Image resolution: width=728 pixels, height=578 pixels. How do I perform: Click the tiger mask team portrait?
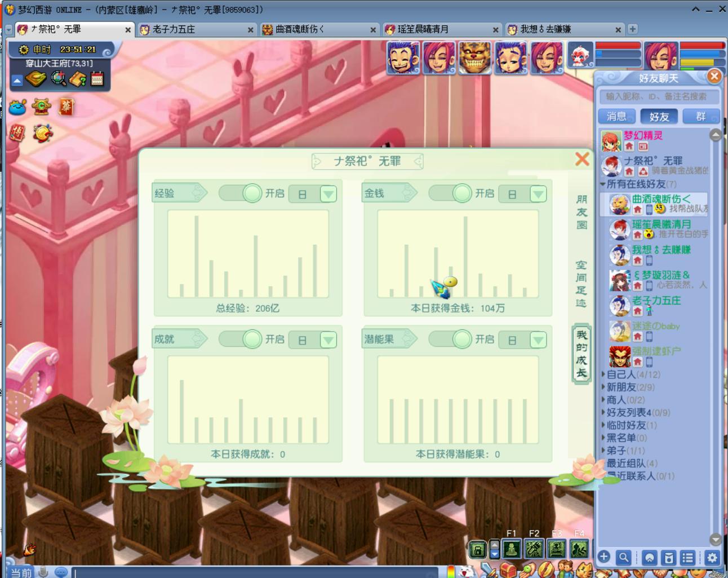(475, 57)
